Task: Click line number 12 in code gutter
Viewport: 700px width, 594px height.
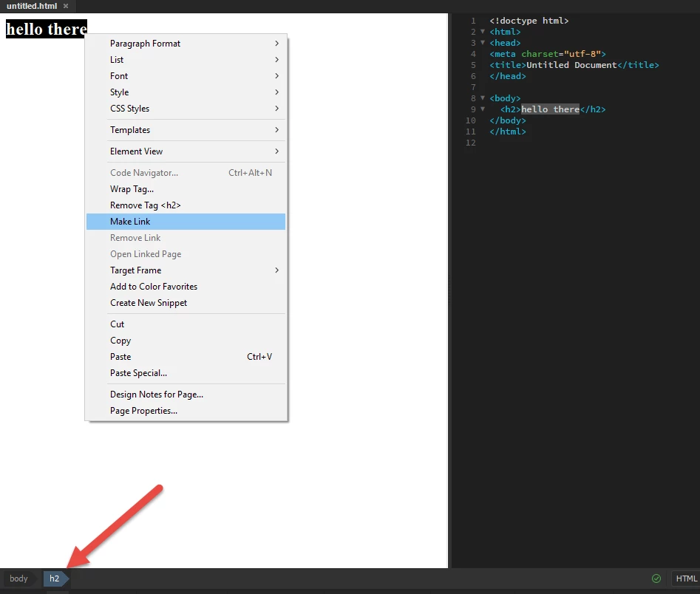Action: pyautogui.click(x=471, y=143)
